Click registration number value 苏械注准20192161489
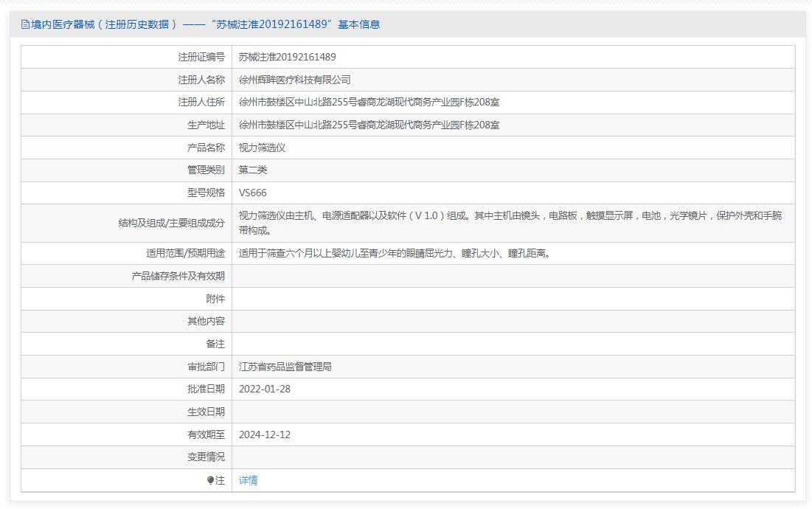 tap(287, 57)
